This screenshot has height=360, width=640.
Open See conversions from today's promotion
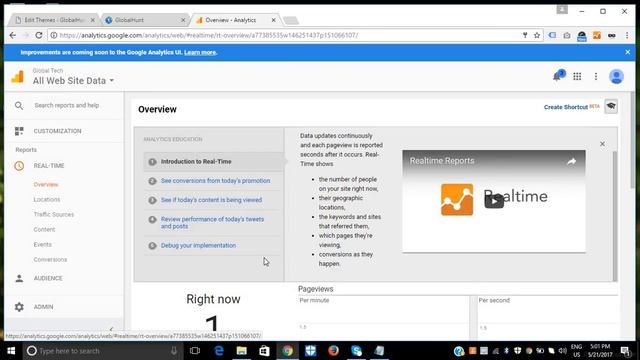[x=215, y=181]
